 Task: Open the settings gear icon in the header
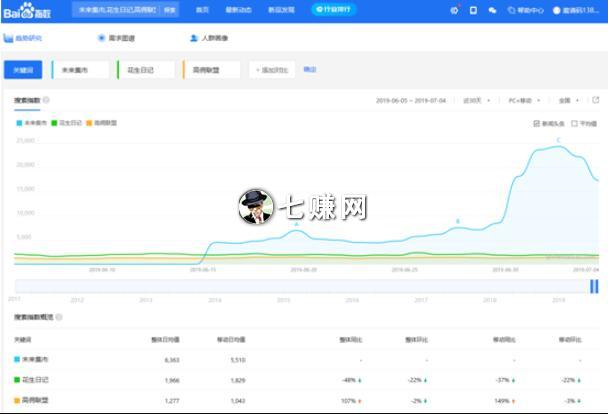tap(454, 10)
